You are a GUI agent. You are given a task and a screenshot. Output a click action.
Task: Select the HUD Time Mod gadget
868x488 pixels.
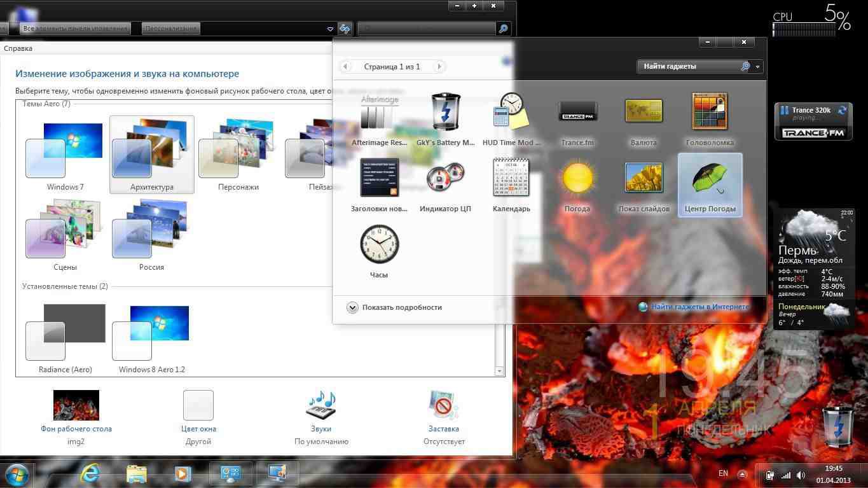[511, 112]
